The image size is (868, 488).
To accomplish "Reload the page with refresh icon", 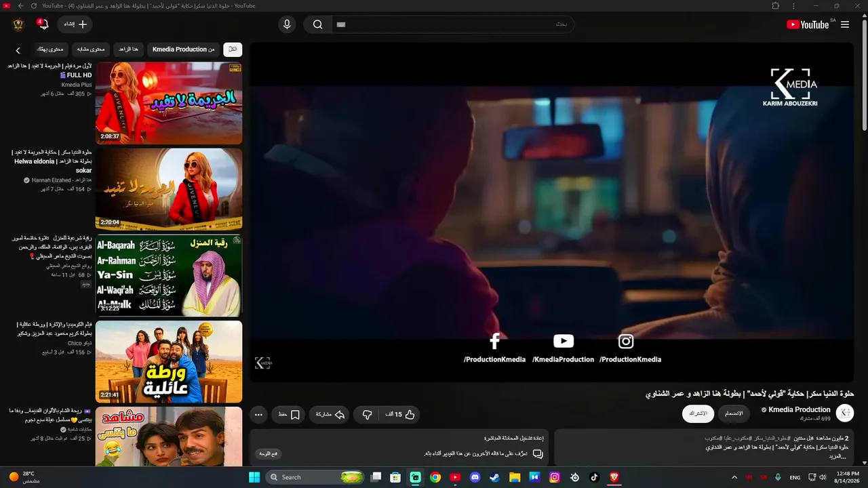I will pyautogui.click(x=35, y=6).
